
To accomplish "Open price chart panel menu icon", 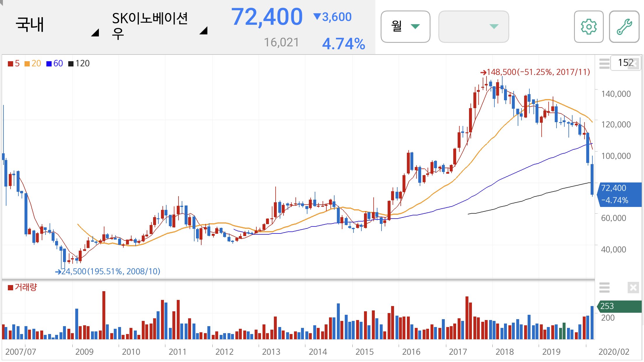I will 604,63.
